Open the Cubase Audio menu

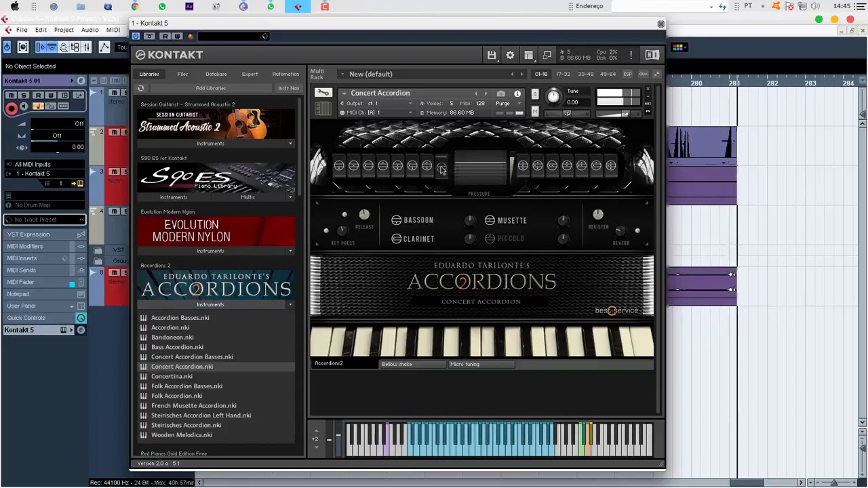click(x=90, y=30)
